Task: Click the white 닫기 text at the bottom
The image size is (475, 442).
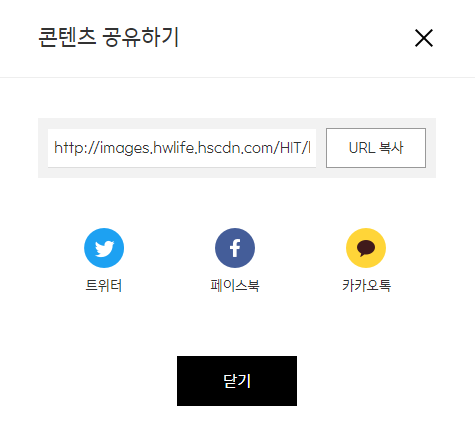Action: tap(237, 381)
